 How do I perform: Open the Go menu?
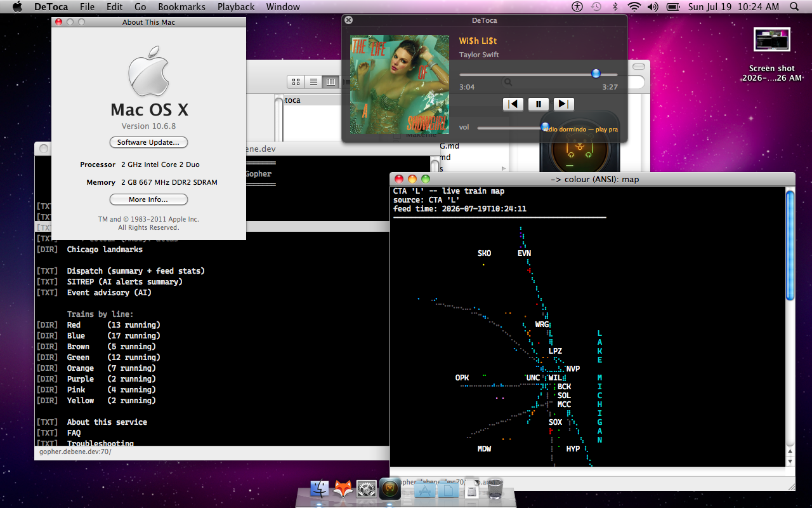(x=140, y=7)
